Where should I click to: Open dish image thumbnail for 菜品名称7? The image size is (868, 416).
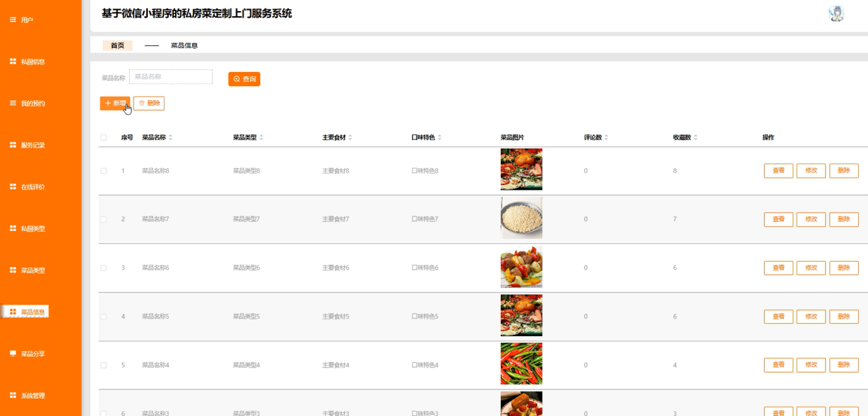point(522,218)
